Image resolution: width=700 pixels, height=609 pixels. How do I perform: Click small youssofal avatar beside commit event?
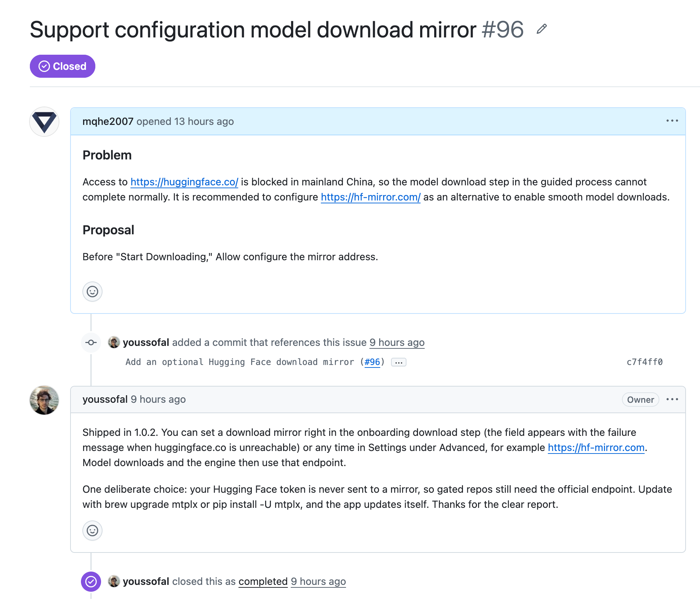tap(114, 342)
